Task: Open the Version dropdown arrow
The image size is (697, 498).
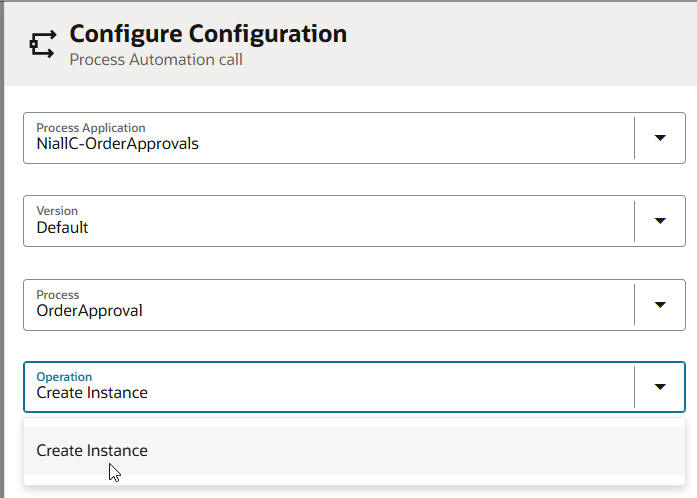Action: (660, 221)
